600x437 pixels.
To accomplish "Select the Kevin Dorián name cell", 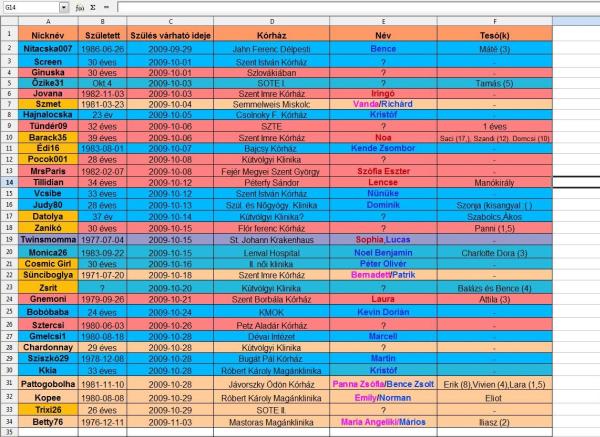I will 383,311.
